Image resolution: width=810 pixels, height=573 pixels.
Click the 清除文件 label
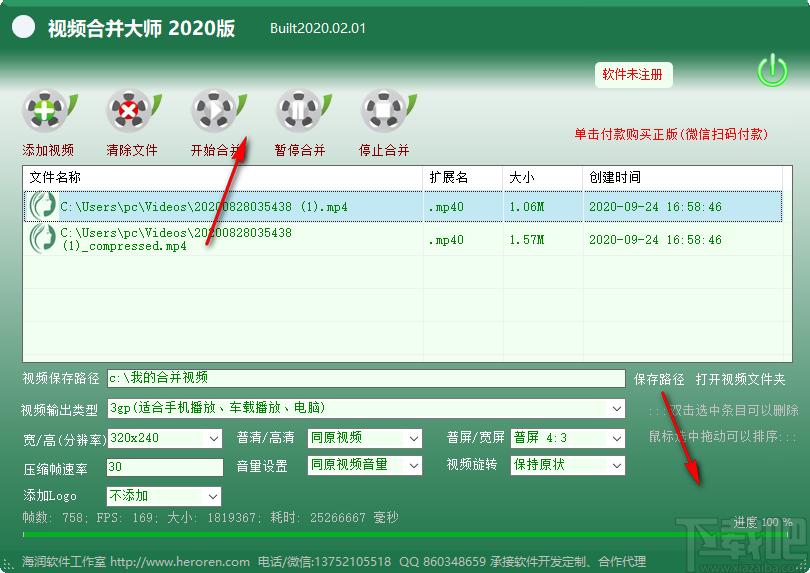(132, 150)
